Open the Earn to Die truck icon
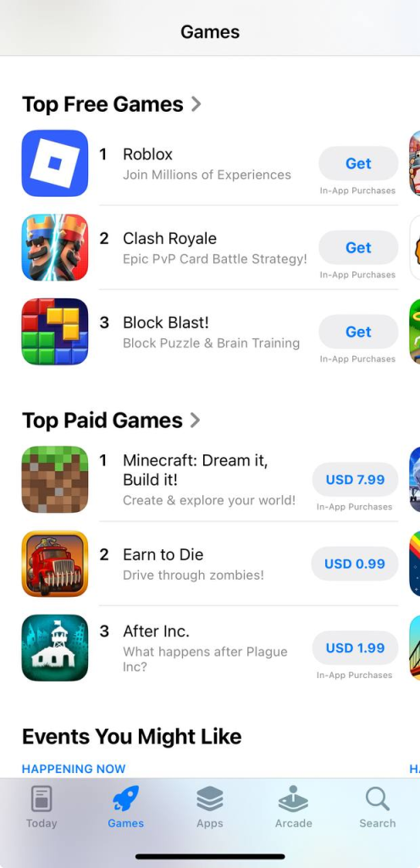Image resolution: width=420 pixels, height=868 pixels. coord(55,564)
